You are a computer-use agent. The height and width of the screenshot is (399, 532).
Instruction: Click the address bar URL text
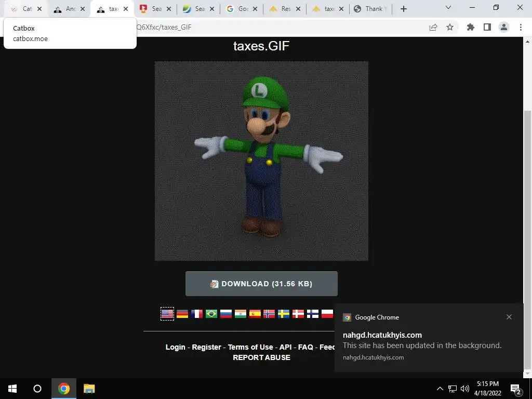(x=164, y=27)
